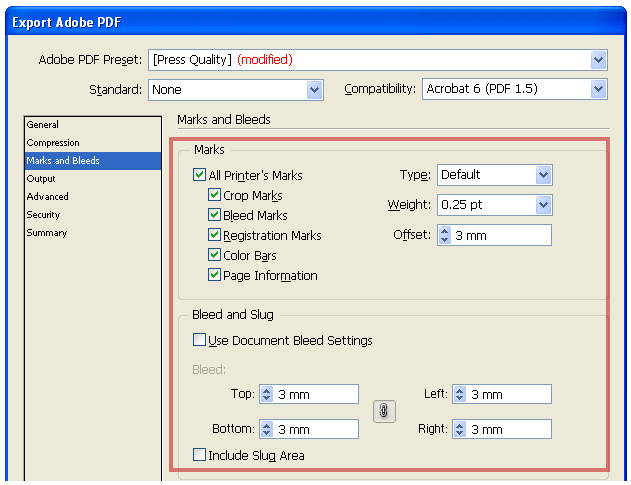Toggle the Crop Marks checkbox
This screenshot has height=485, width=631.
214,195
